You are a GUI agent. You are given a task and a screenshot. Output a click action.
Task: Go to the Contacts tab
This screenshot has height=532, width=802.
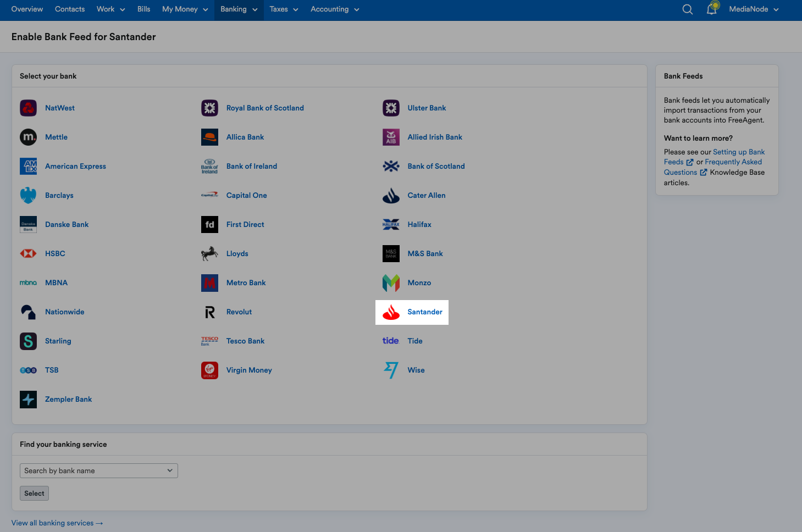[70, 9]
